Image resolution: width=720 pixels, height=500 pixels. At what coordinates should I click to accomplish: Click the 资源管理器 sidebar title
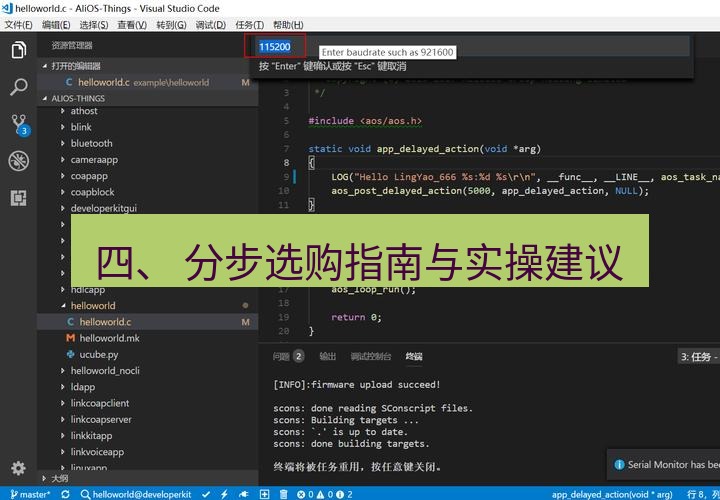click(x=72, y=45)
